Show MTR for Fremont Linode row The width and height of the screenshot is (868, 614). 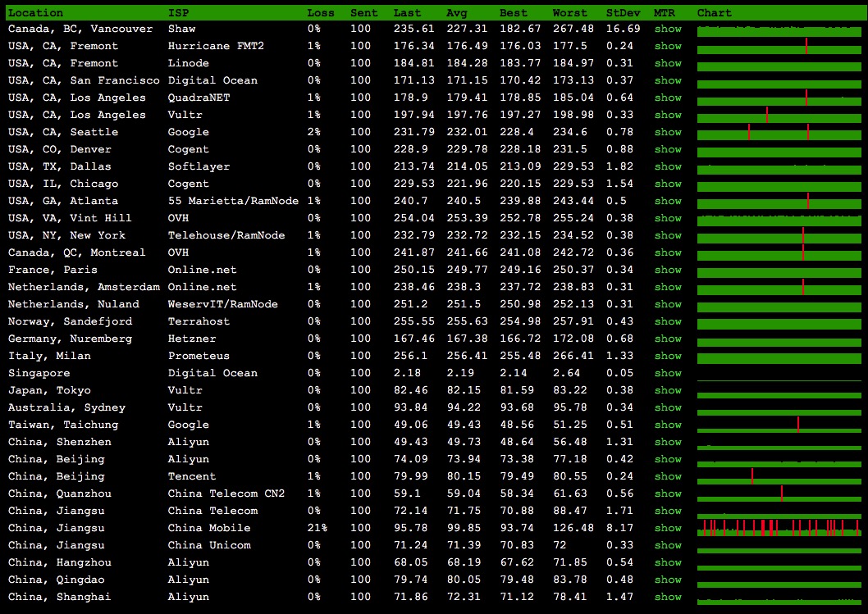click(x=668, y=63)
